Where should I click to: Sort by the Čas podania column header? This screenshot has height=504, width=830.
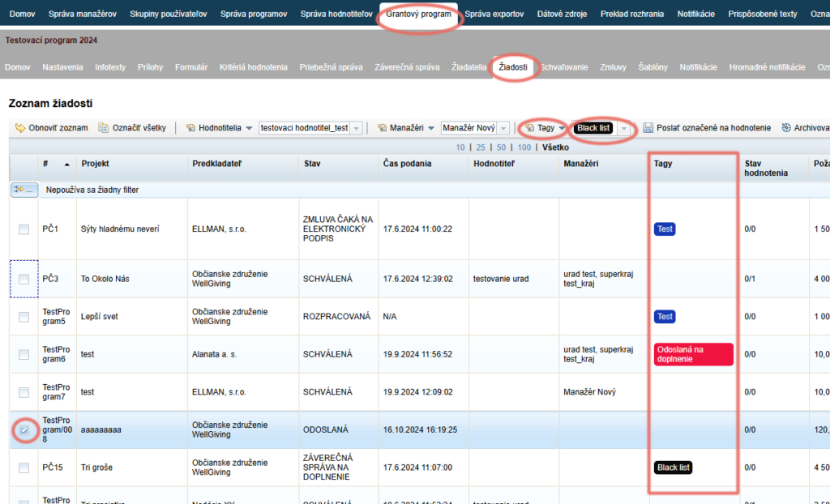click(407, 164)
